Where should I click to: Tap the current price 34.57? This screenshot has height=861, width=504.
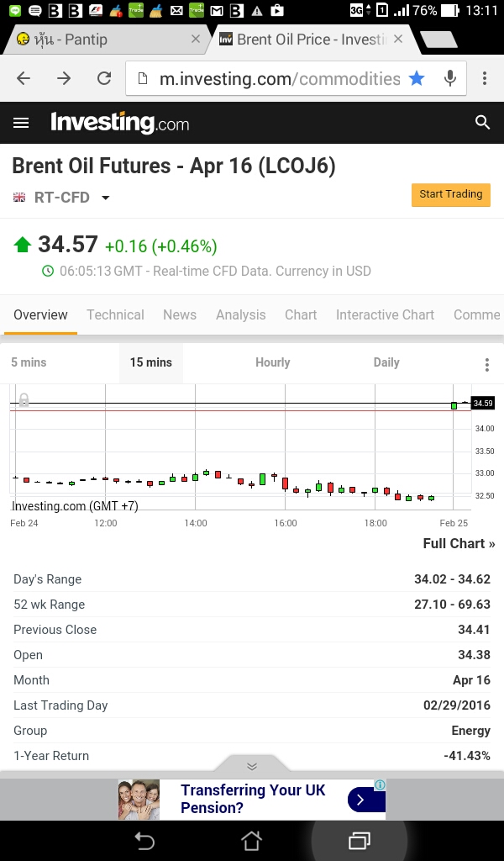(68, 245)
